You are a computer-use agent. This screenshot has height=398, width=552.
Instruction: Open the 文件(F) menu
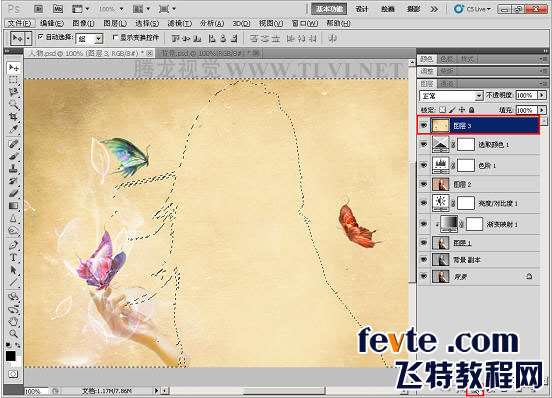click(19, 23)
